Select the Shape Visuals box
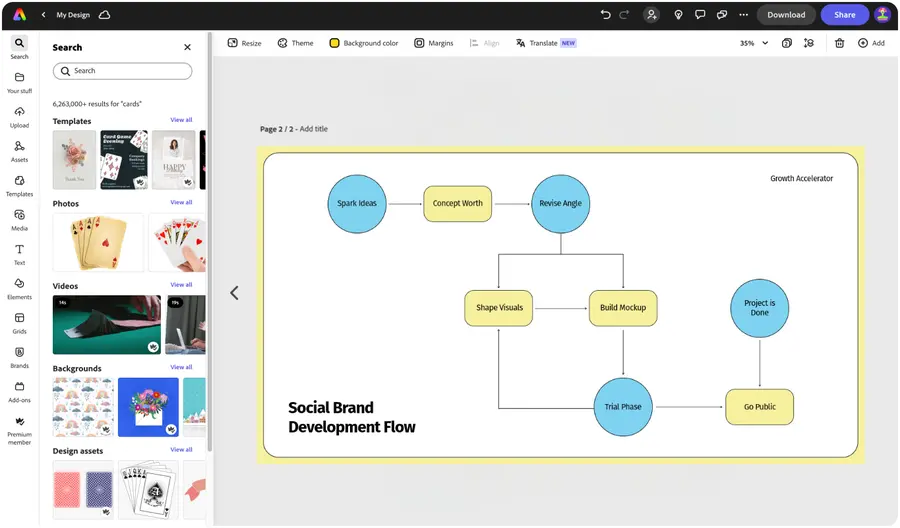Image resolution: width=900 pixels, height=528 pixels. click(499, 308)
